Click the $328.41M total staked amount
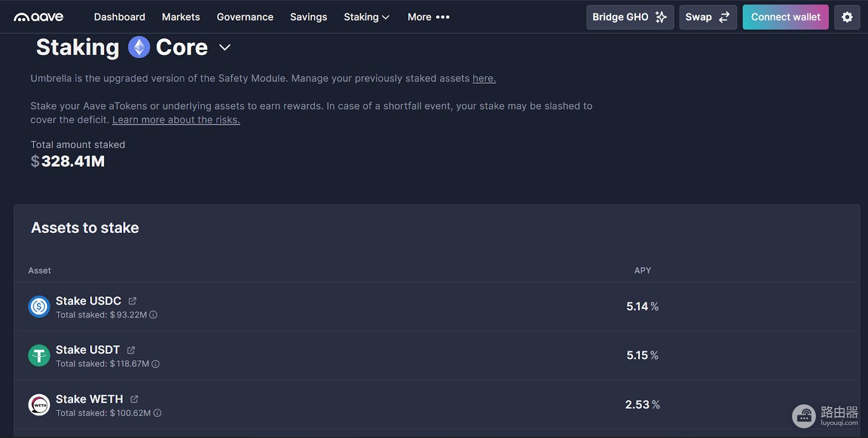This screenshot has width=868, height=438. pyautogui.click(x=68, y=161)
